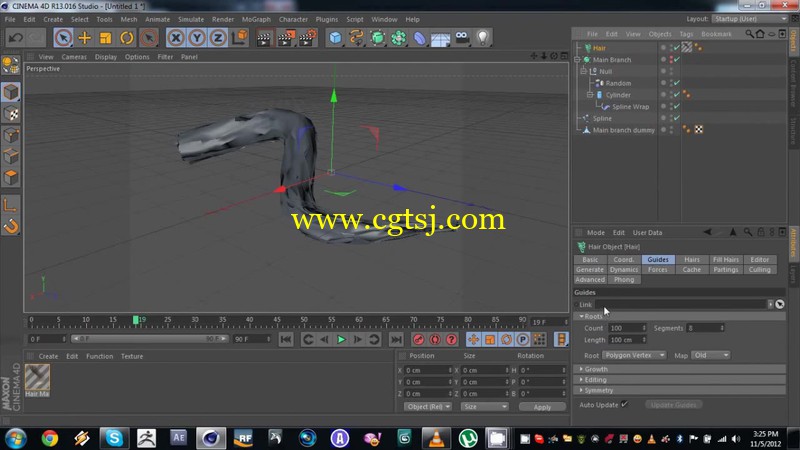Click the Undo arrow icon

click(16, 38)
